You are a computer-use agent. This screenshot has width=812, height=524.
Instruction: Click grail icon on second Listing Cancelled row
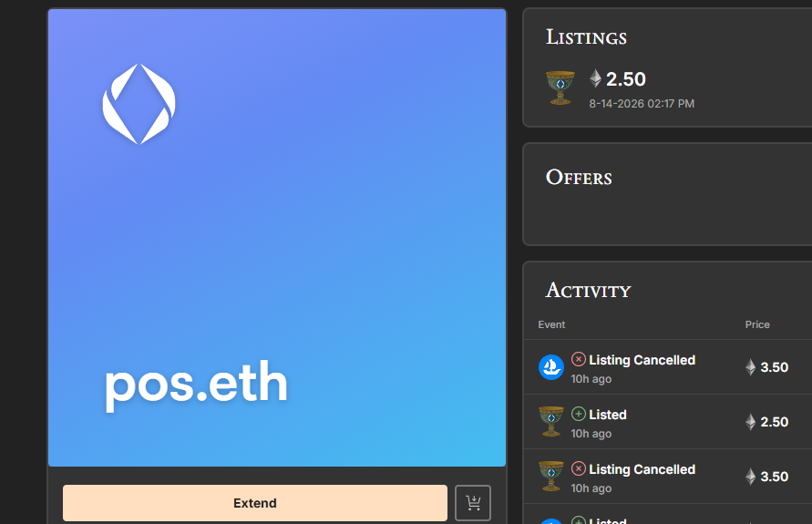tap(551, 477)
